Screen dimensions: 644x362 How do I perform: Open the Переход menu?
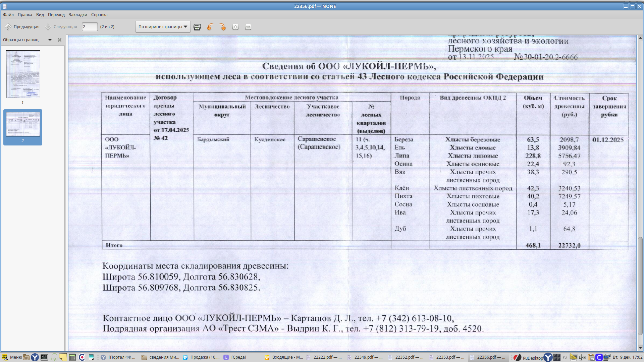tap(56, 15)
